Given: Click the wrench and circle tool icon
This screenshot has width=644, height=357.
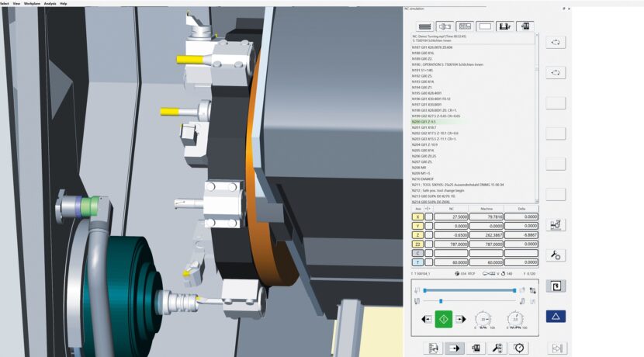Looking at the screenshot, I should coord(556,255).
